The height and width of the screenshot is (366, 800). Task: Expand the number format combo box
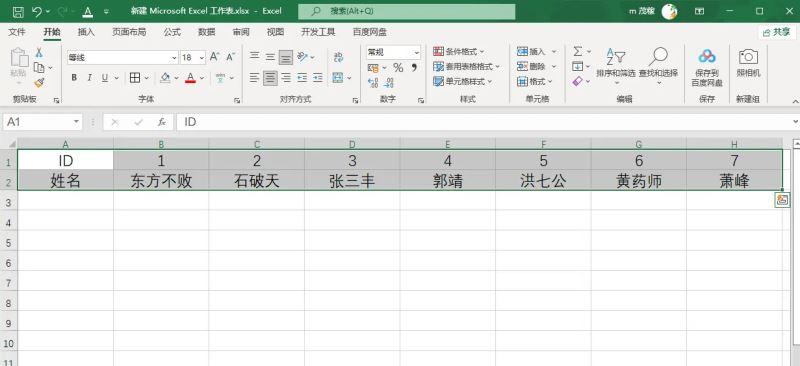point(416,52)
